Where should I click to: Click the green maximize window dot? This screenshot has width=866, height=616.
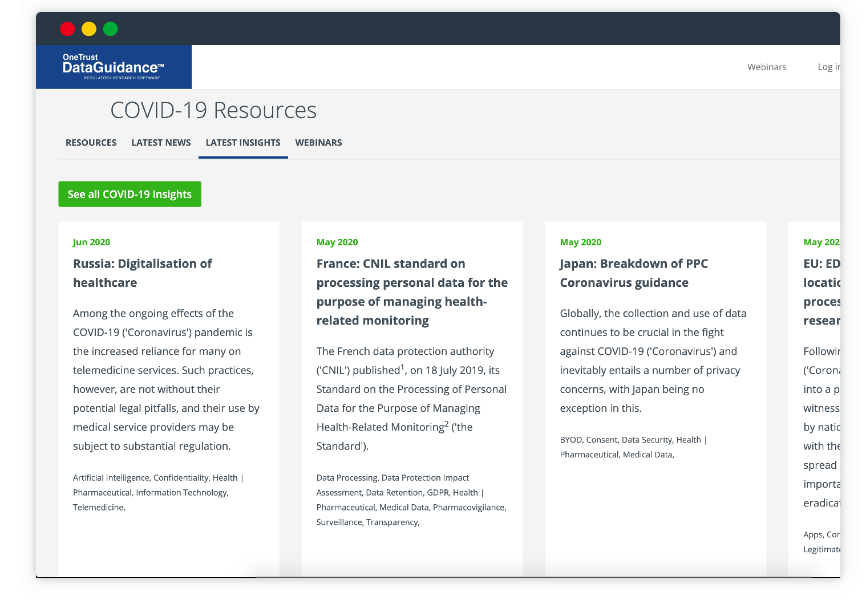coord(111,29)
